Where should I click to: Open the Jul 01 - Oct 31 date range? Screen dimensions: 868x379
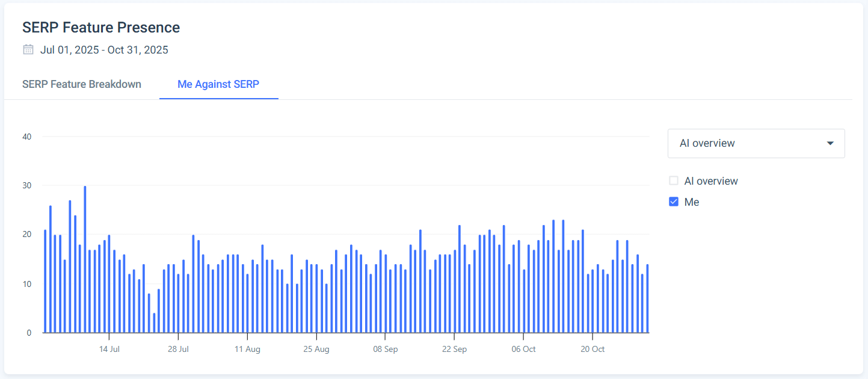click(x=104, y=50)
